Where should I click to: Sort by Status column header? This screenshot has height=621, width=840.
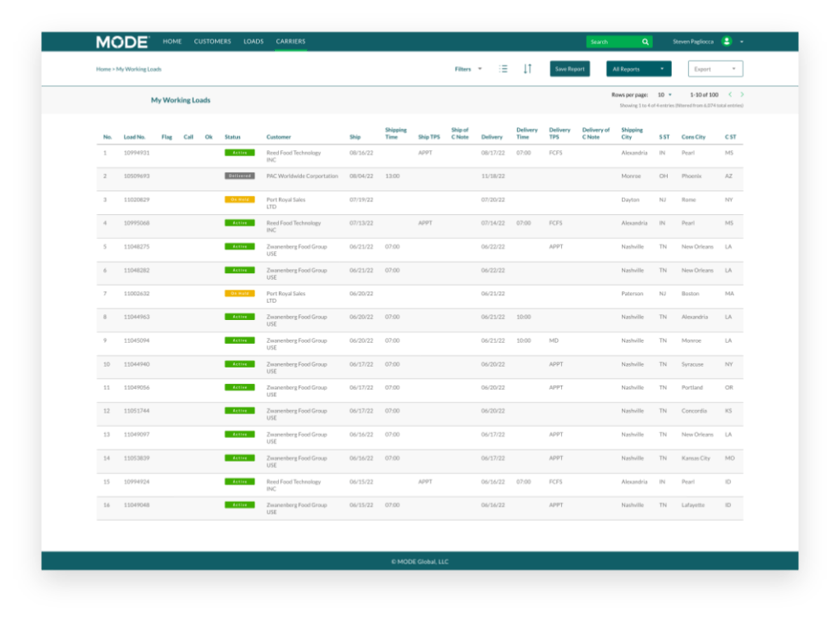[232, 137]
